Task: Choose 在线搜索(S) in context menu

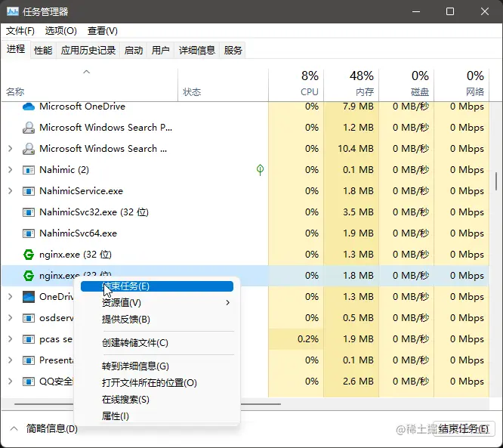Action: [x=157, y=400]
